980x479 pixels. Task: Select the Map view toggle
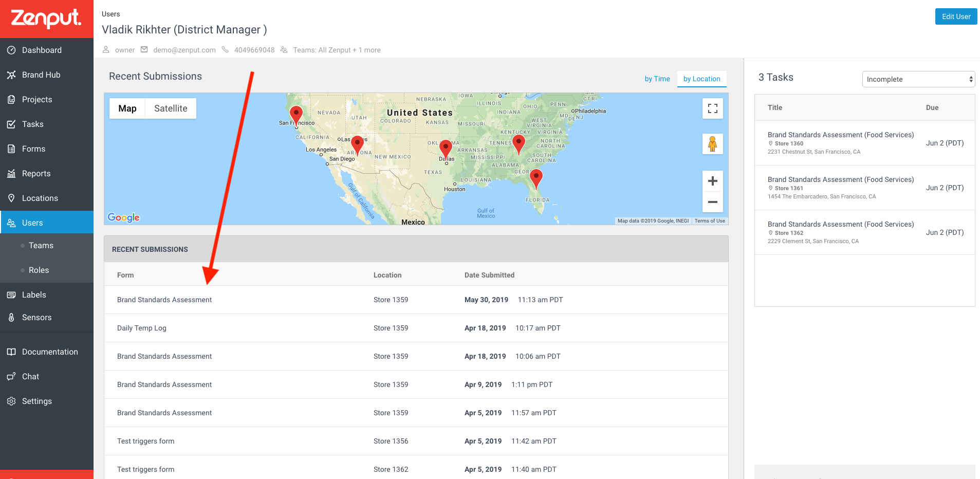point(127,108)
